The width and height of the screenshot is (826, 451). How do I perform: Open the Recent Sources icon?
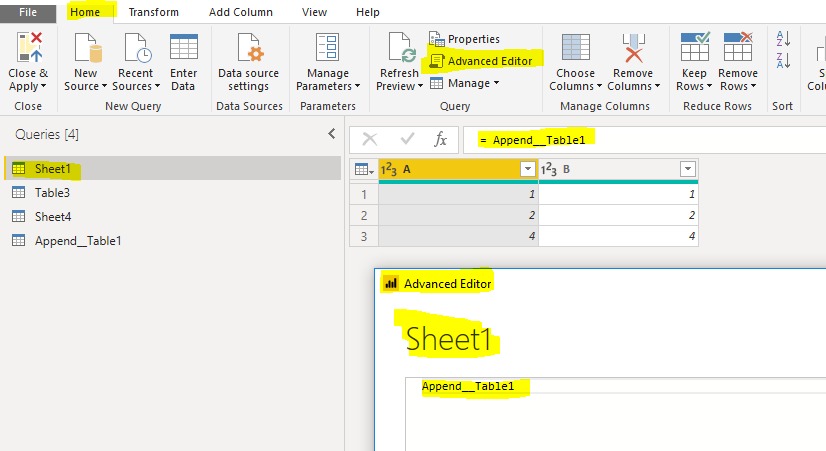click(x=137, y=47)
